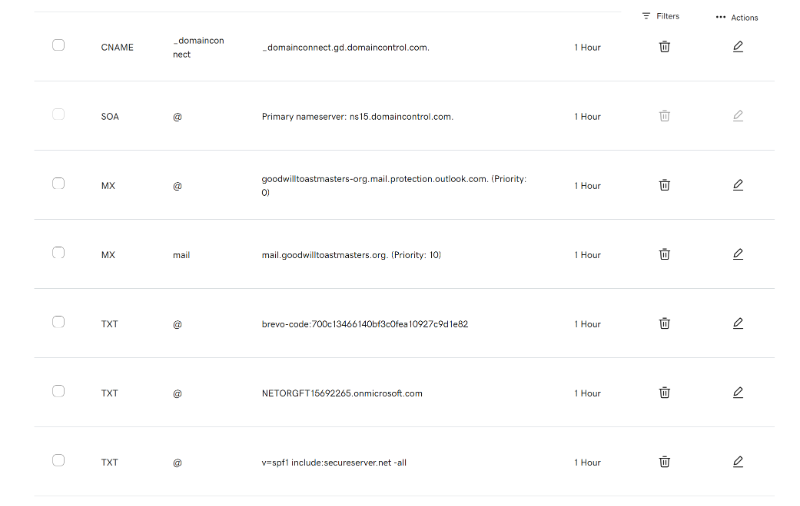Delete the brevo-code TXT record

[x=664, y=323]
